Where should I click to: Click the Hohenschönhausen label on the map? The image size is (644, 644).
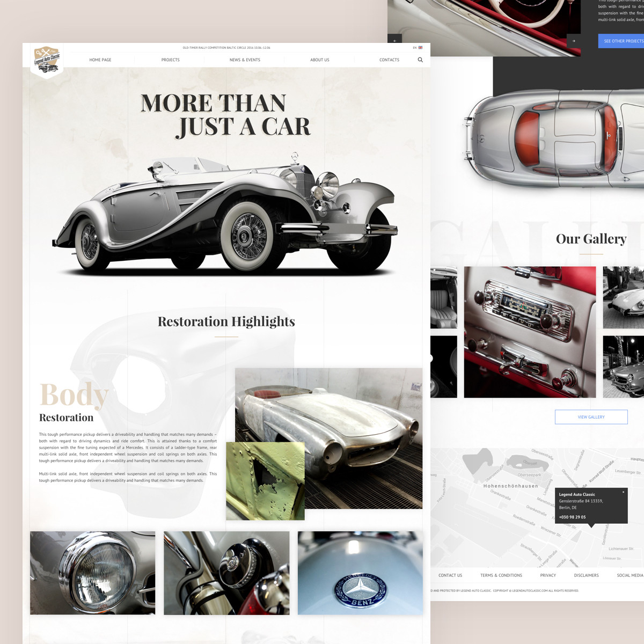point(510,486)
